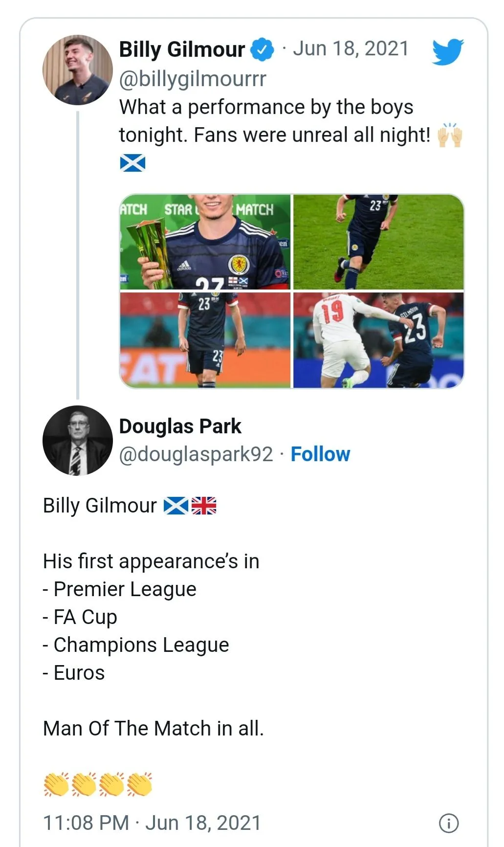
Task: Click the info icon beside the timestamp
Action: pyautogui.click(x=449, y=823)
